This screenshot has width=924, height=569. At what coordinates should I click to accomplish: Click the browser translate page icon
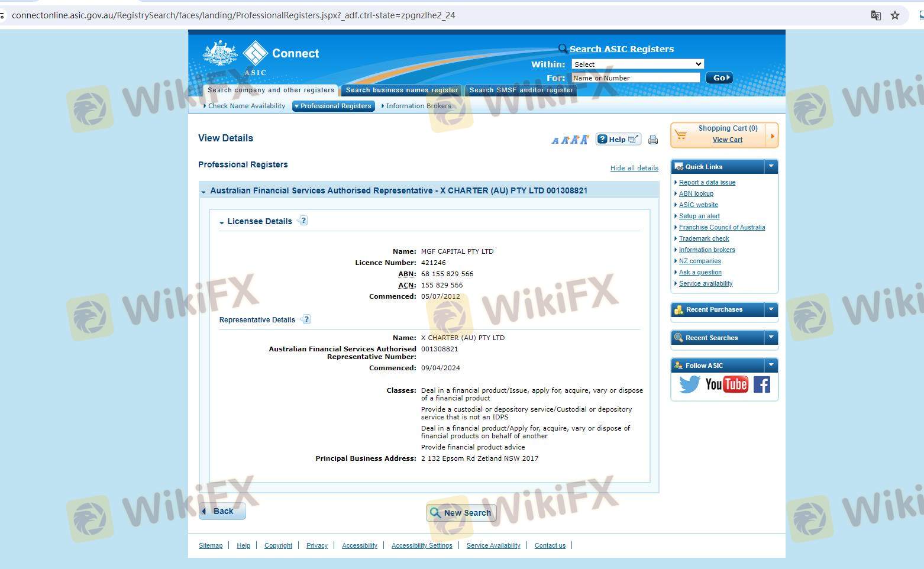point(876,15)
